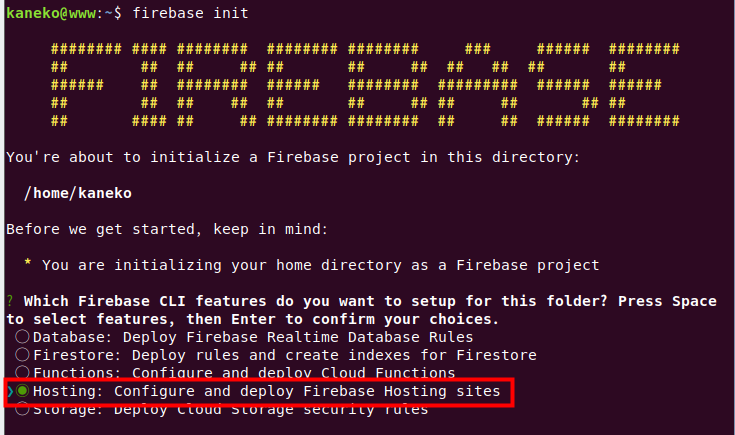Select the Database feature radio circle

[22, 337]
